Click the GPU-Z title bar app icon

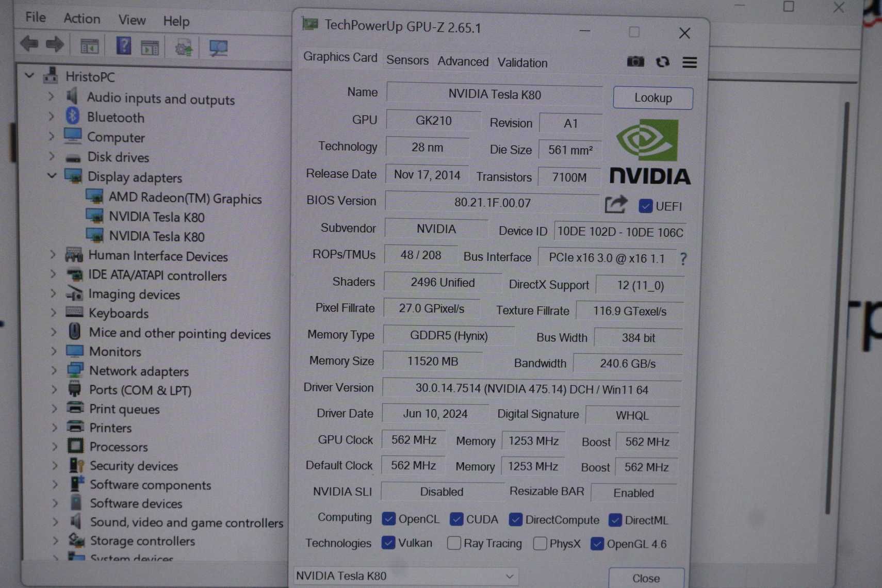[x=310, y=24]
